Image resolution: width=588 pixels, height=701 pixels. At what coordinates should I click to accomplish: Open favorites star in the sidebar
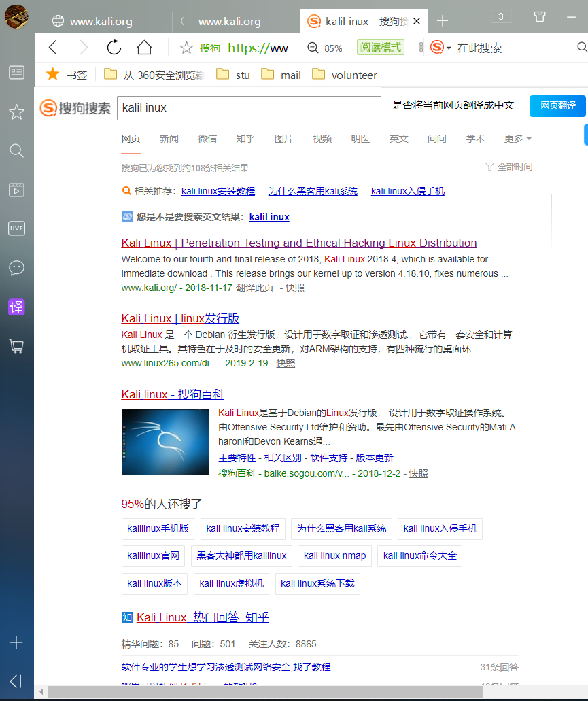(16, 112)
